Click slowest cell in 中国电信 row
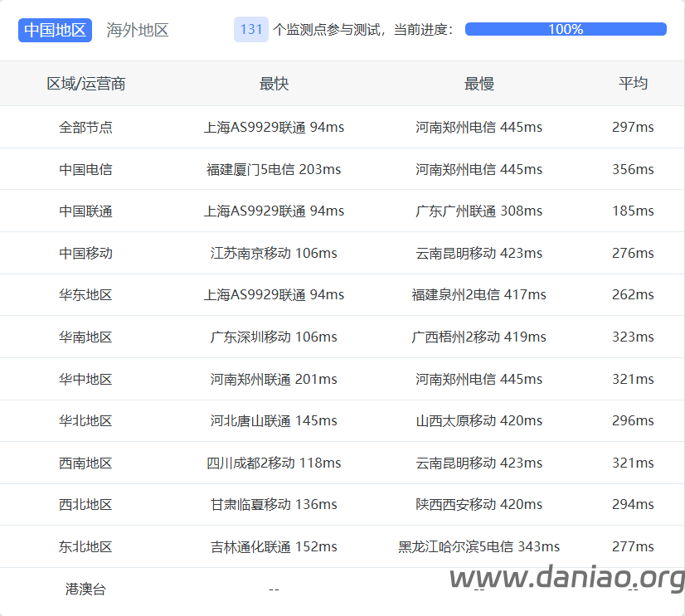685x616 pixels. pyautogui.click(x=479, y=169)
